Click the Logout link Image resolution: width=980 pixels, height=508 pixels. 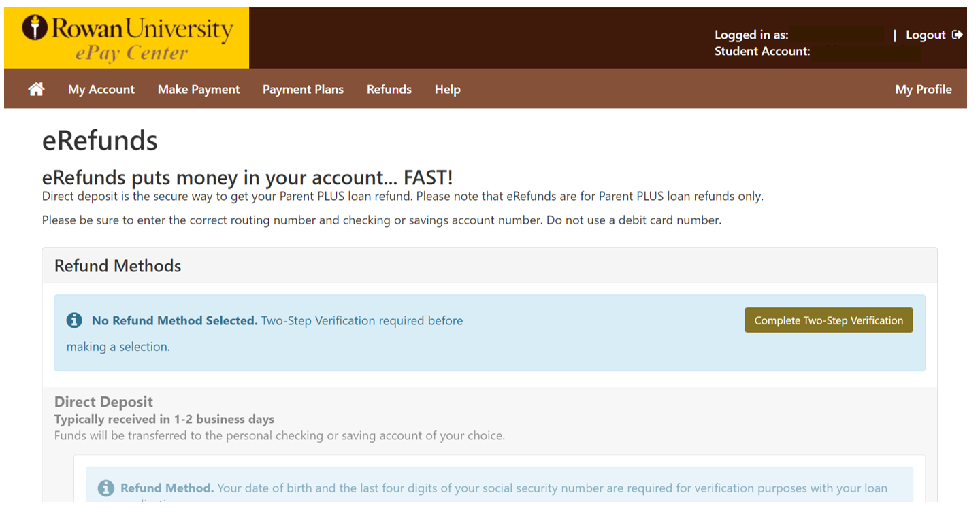[926, 35]
